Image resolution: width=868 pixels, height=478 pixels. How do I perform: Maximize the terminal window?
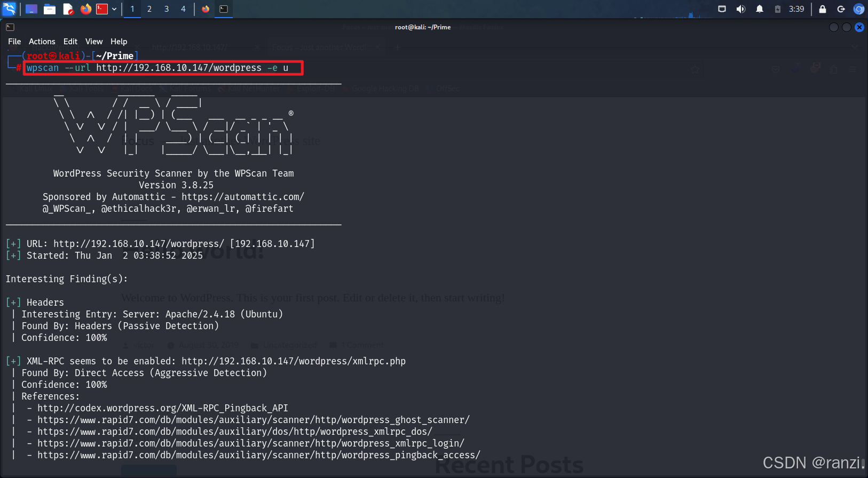847,27
